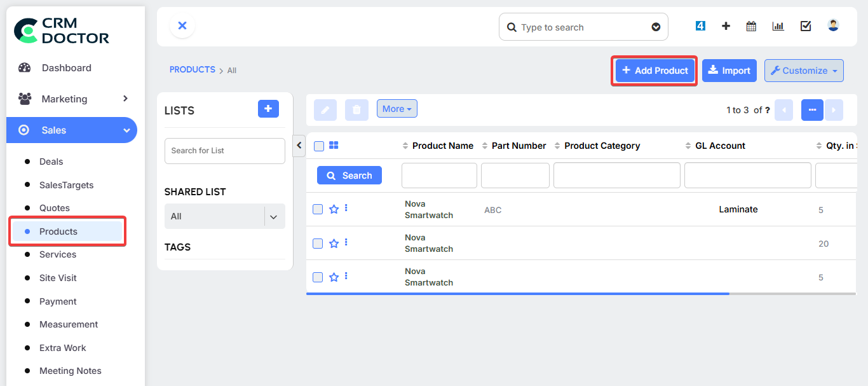Open the More dropdown

[x=397, y=109]
